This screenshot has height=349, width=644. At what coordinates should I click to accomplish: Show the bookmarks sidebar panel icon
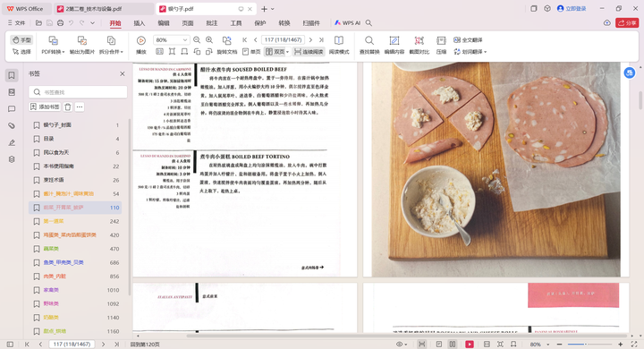[12, 75]
